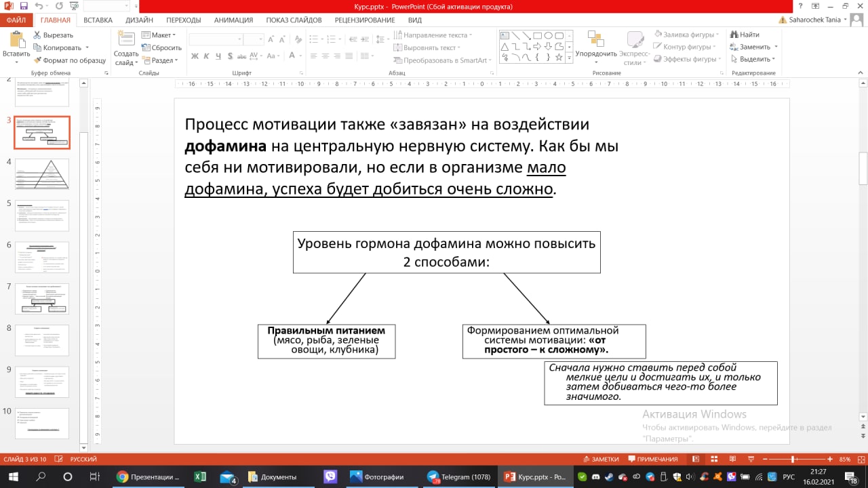
Task: Expand shapes gallery more arrow
Action: (568, 59)
